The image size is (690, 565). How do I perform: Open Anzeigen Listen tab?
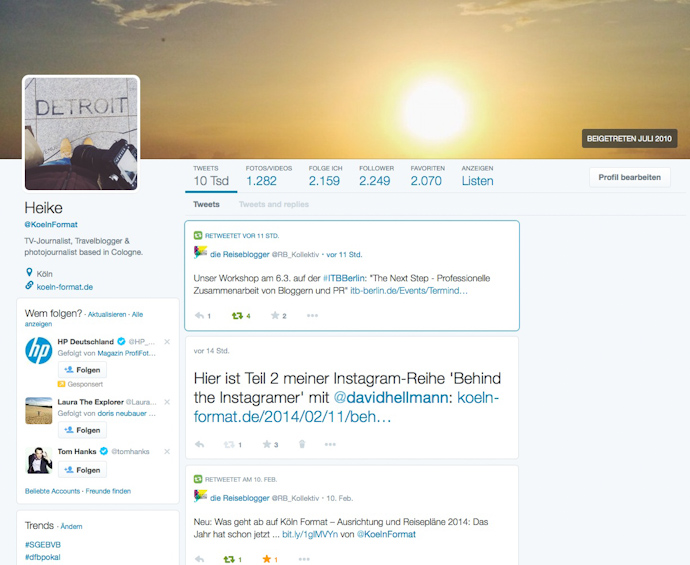click(477, 176)
